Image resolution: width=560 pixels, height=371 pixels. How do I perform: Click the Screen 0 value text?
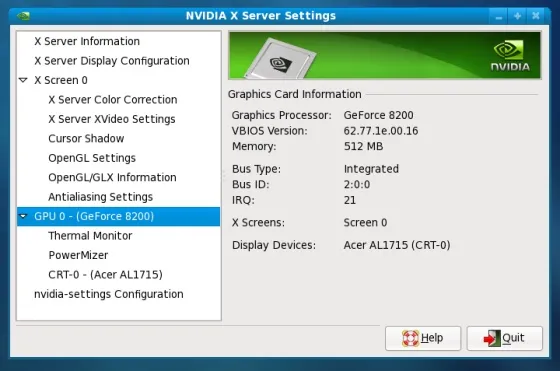tap(365, 222)
